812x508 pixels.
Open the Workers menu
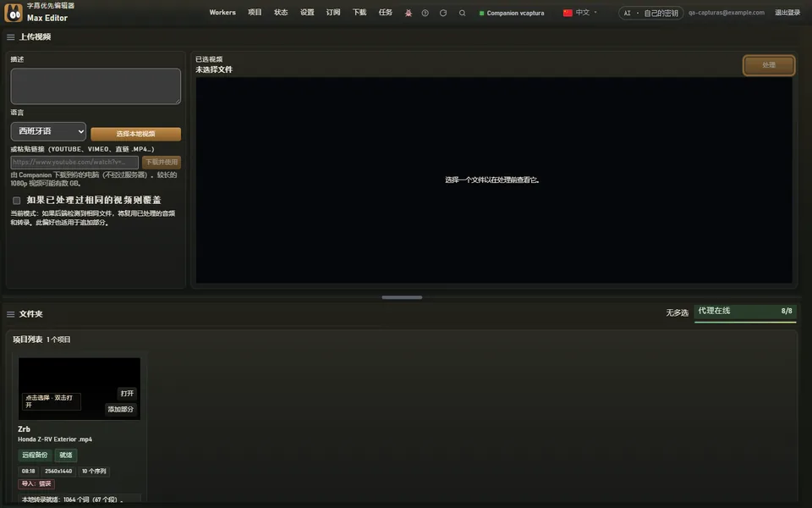(222, 13)
